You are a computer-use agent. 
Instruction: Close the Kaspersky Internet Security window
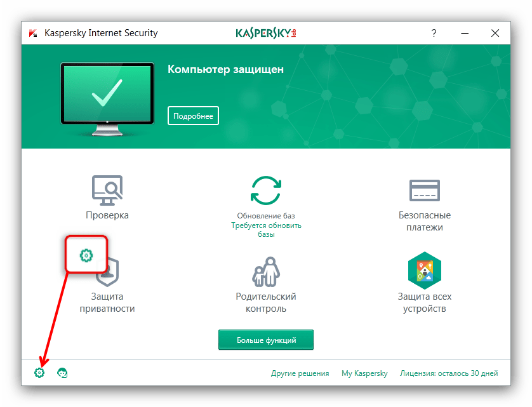(x=495, y=33)
